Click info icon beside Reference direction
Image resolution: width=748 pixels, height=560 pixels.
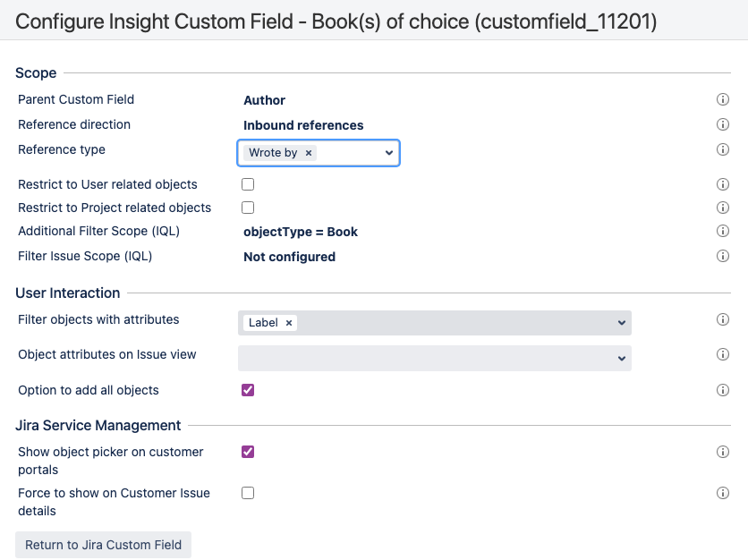coord(723,124)
